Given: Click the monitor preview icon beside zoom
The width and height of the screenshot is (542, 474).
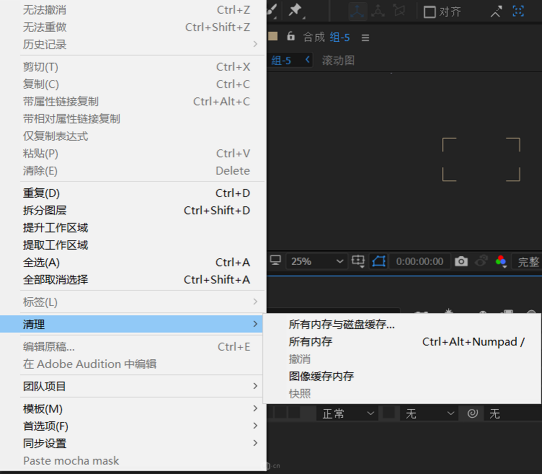Looking at the screenshot, I should pos(275,260).
